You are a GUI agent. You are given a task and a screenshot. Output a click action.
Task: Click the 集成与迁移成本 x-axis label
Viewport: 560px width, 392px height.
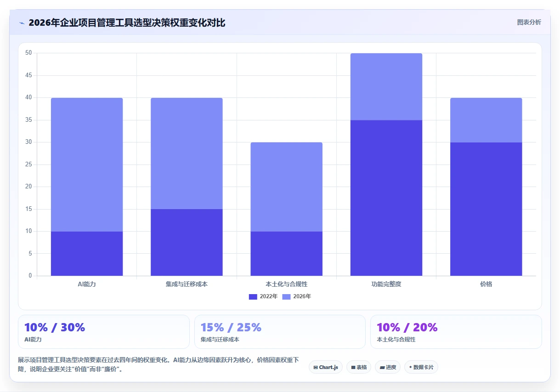[x=187, y=284]
